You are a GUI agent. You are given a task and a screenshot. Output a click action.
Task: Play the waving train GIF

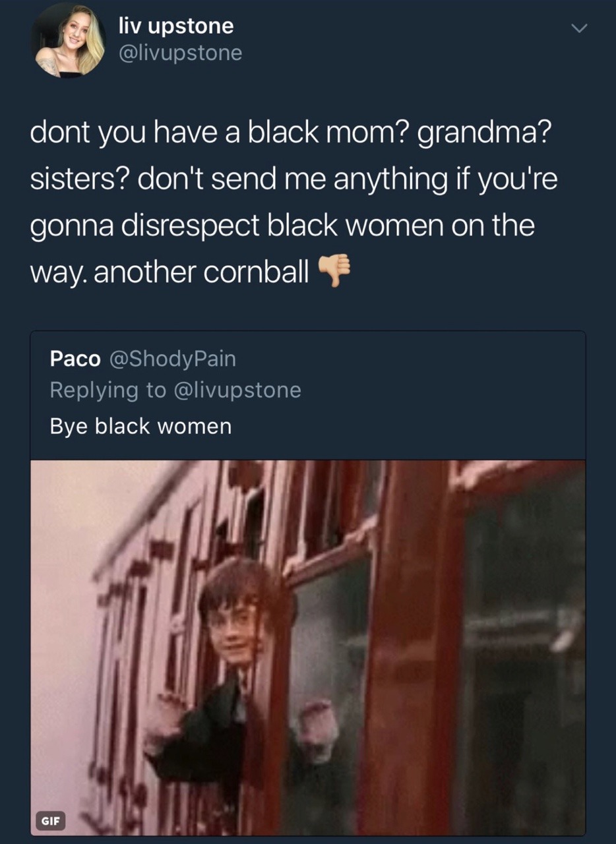pos(308,648)
